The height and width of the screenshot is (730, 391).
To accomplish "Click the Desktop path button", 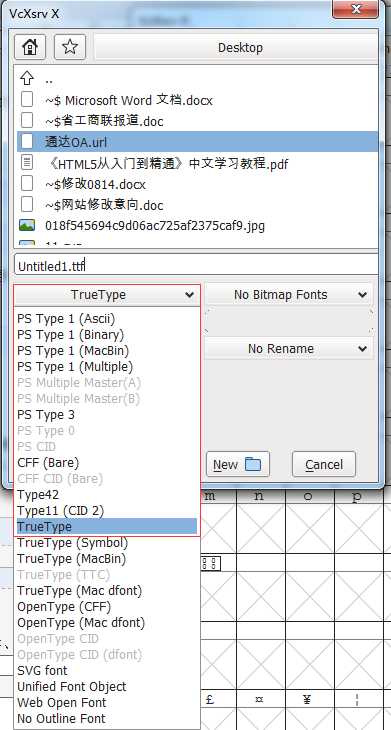I will pos(240,47).
